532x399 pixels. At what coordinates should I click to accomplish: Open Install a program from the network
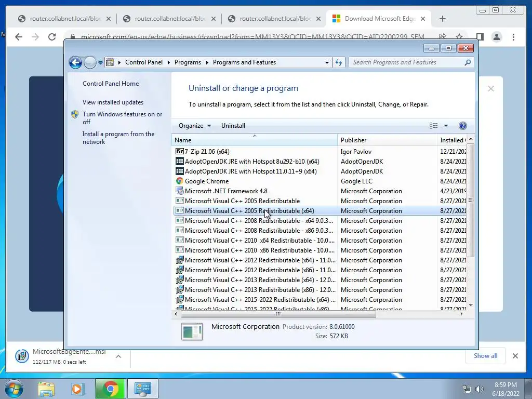click(x=118, y=138)
